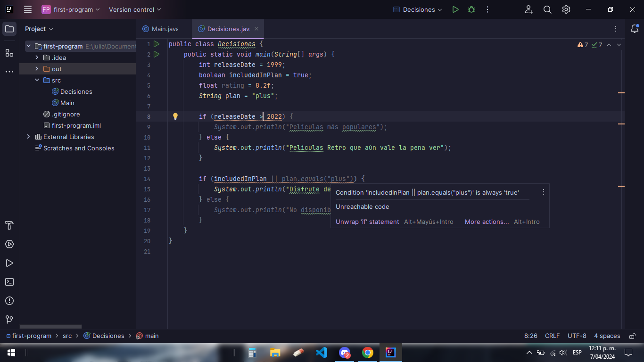Open Search Everywhere magnifier
This screenshot has height=362, width=644.
pyautogui.click(x=547, y=9)
